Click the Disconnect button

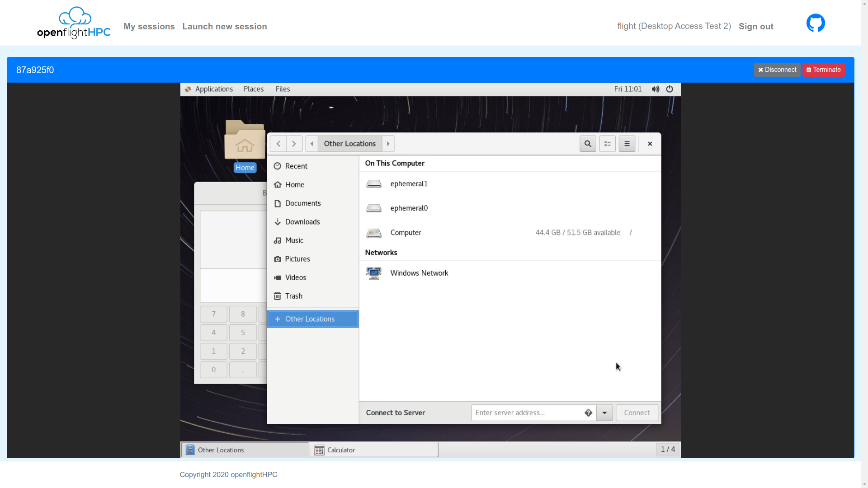coord(777,70)
